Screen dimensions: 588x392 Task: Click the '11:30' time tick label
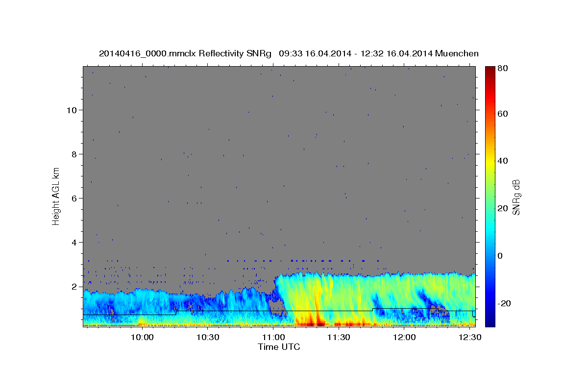click(x=339, y=337)
